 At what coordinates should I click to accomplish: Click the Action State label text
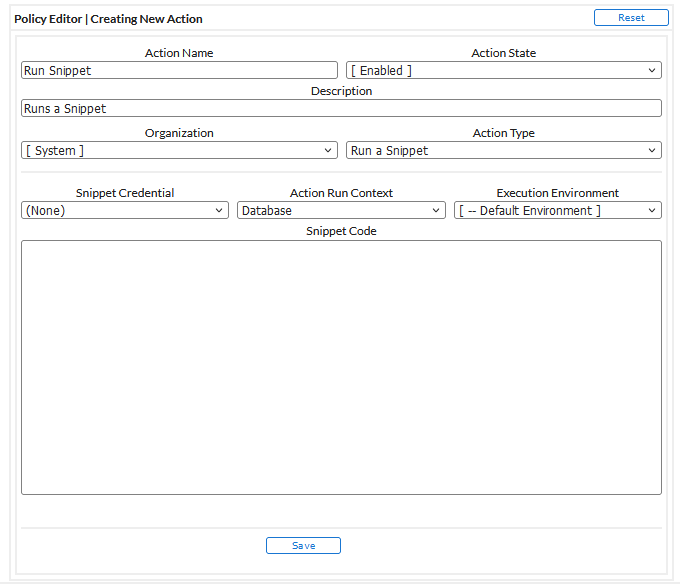503,53
